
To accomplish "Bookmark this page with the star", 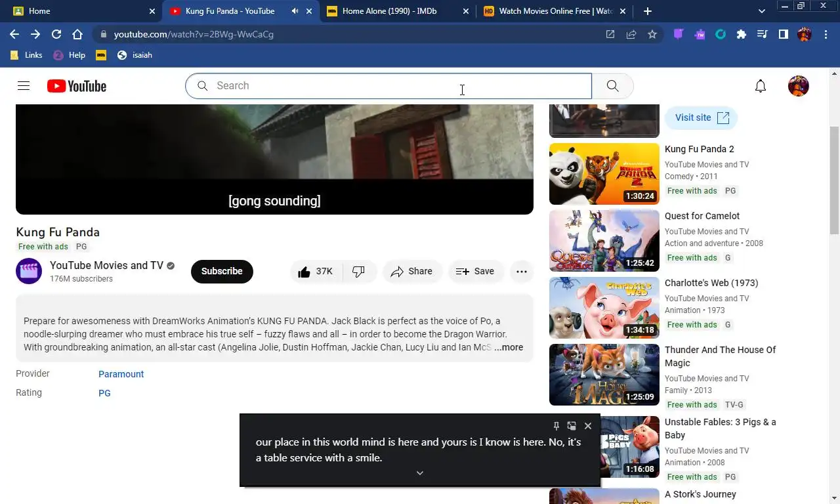I will tap(652, 34).
